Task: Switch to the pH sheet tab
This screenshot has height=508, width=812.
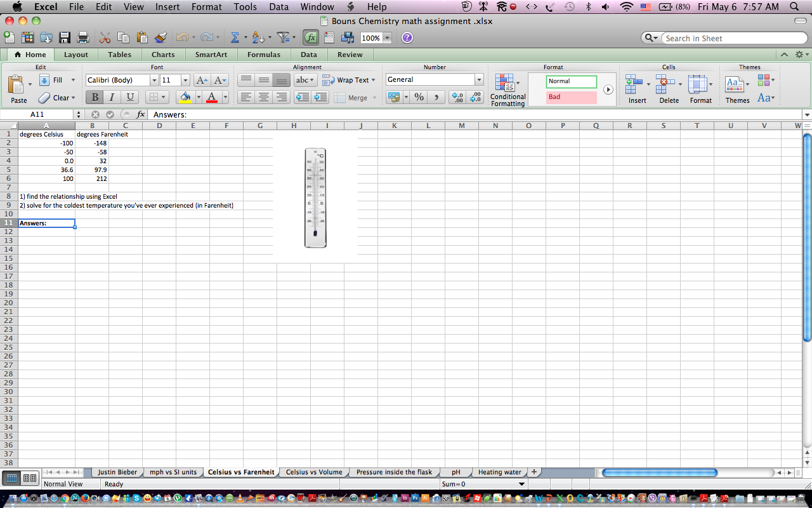Action: point(455,472)
